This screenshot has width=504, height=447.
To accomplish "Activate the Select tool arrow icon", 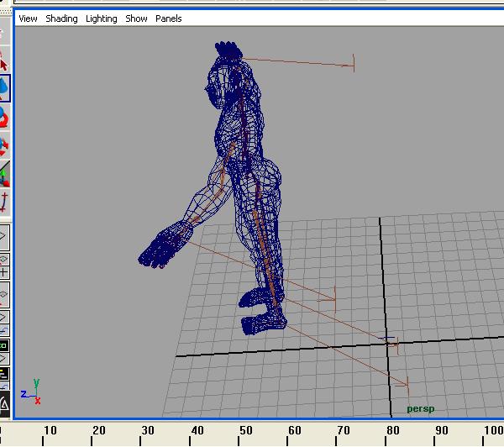I will click(x=4, y=60).
